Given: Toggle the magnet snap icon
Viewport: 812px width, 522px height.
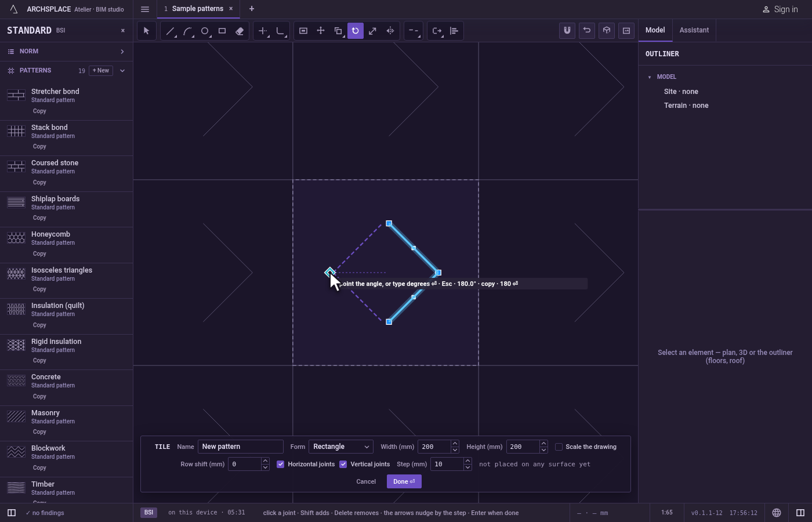Looking at the screenshot, I should (567, 31).
